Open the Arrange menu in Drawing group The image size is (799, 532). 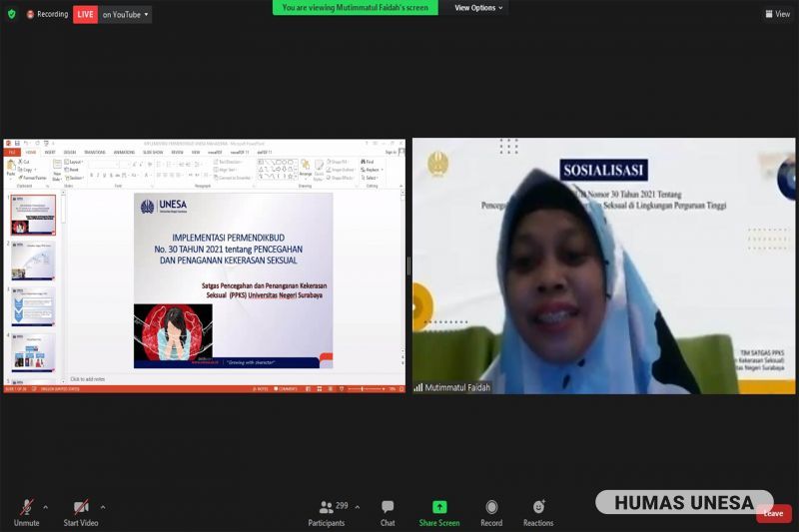point(306,169)
